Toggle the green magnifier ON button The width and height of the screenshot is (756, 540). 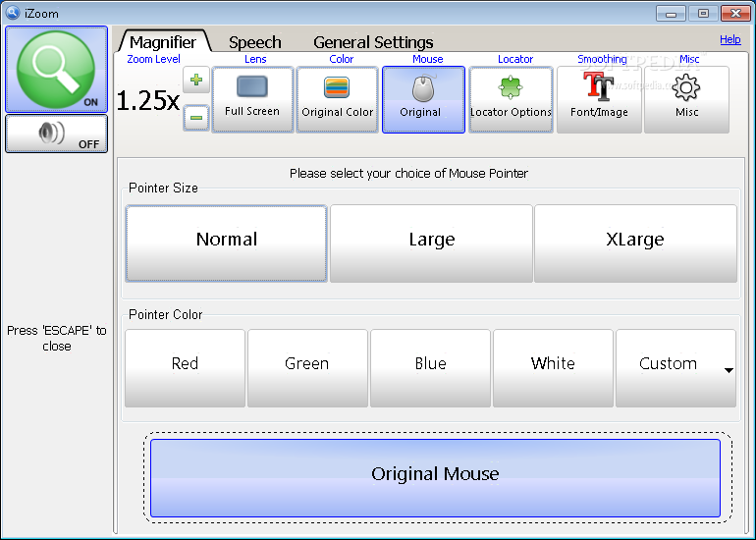56,70
